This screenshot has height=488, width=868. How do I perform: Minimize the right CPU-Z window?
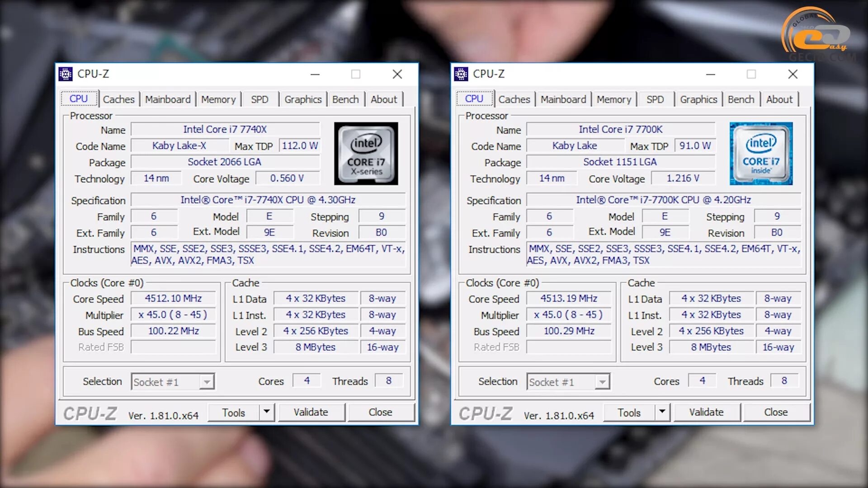click(711, 74)
